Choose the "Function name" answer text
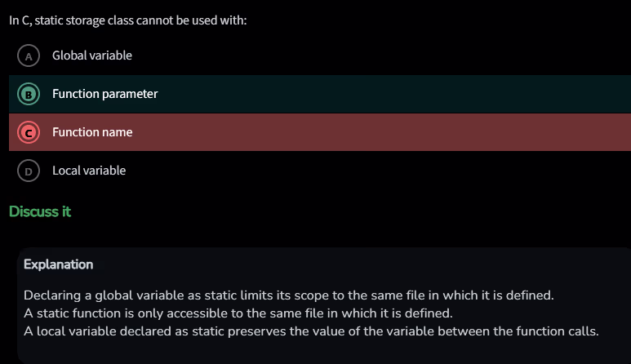 [x=92, y=131]
